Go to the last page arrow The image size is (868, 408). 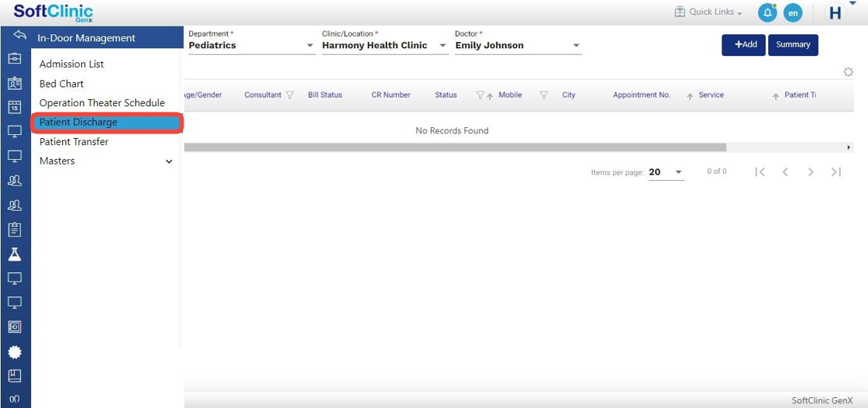[x=835, y=172]
